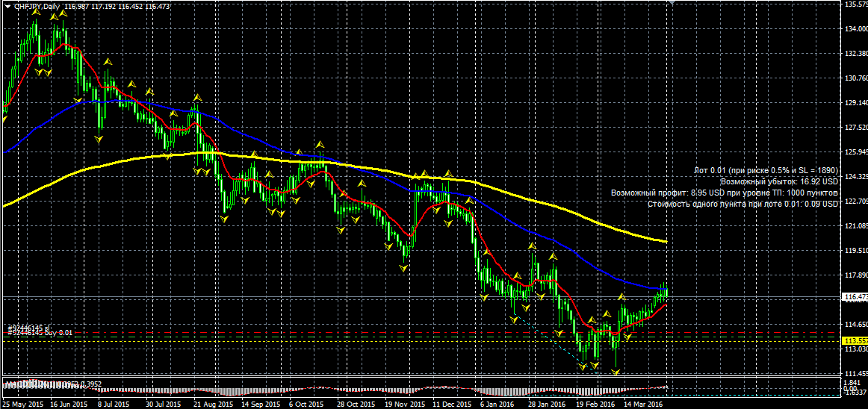Click the 19 Feb 2016 date label

point(595,404)
